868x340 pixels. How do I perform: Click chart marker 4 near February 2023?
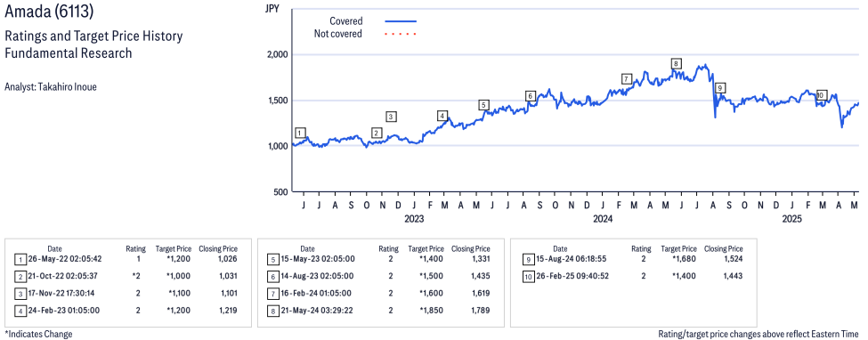click(x=442, y=116)
